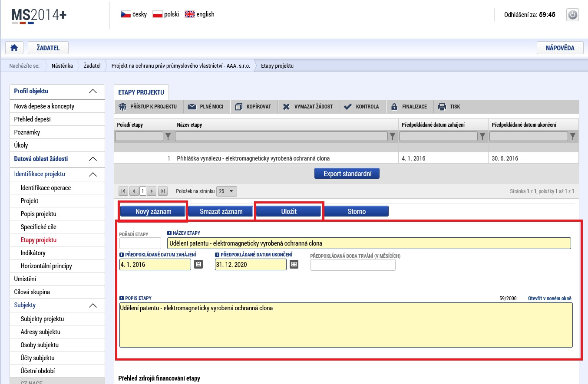Open Poznámky in sidebar

coord(57,132)
